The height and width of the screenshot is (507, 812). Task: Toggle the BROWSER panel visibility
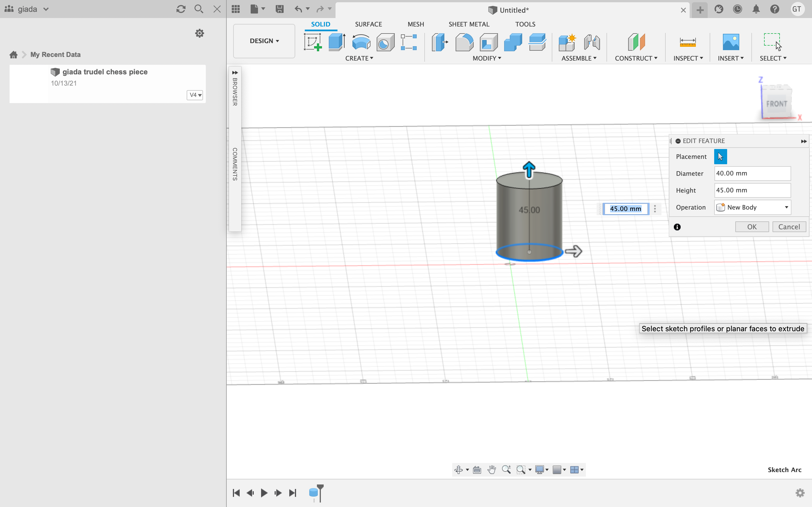click(x=234, y=72)
